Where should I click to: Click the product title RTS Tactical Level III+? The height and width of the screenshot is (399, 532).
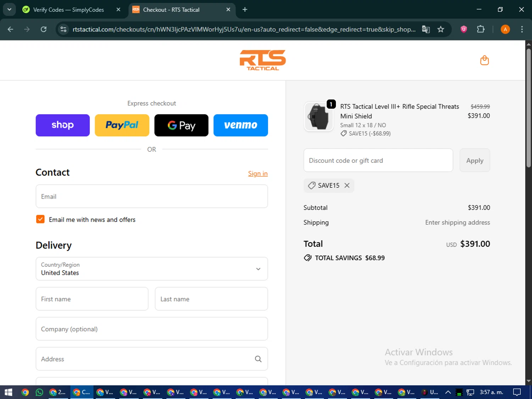click(400, 111)
